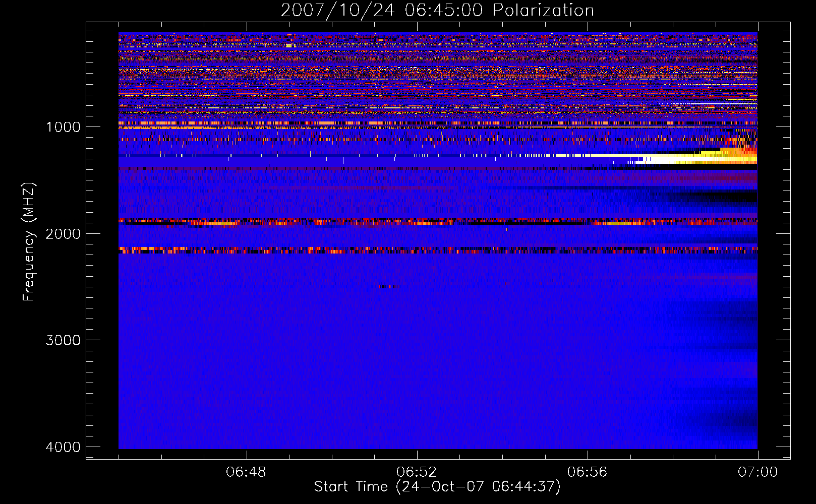Click the '1000' frequency axis label
Screen dimensions: 816x504
[63, 127]
